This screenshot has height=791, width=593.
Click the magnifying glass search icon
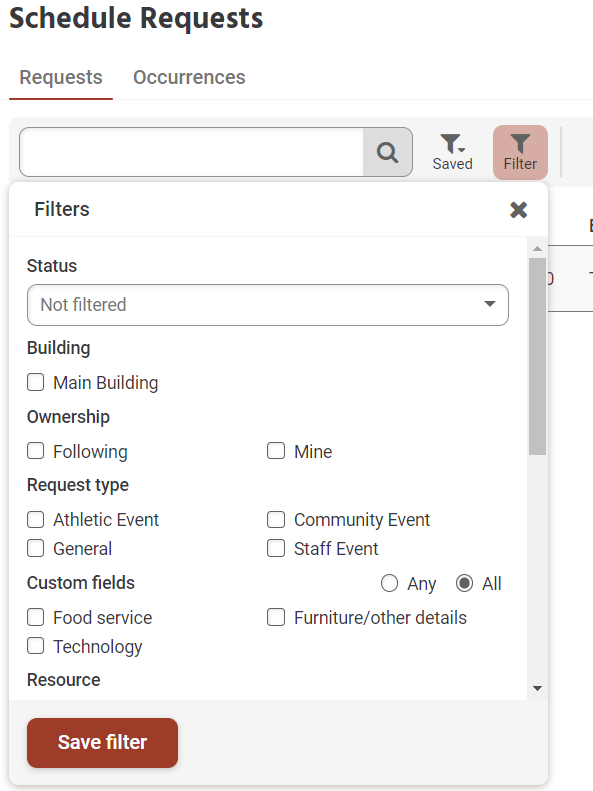pos(387,152)
